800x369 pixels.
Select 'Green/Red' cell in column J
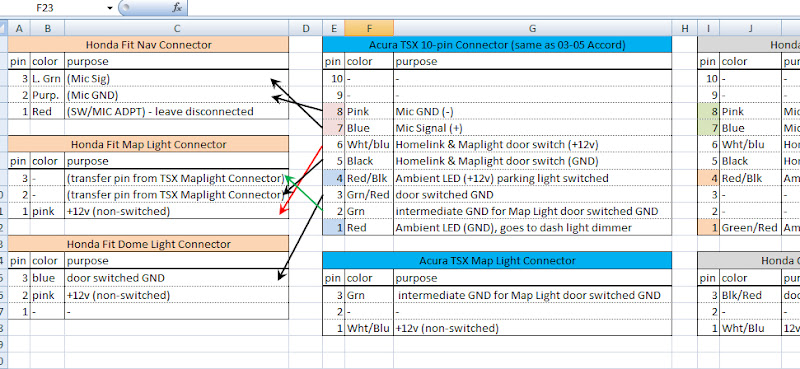pos(751,228)
